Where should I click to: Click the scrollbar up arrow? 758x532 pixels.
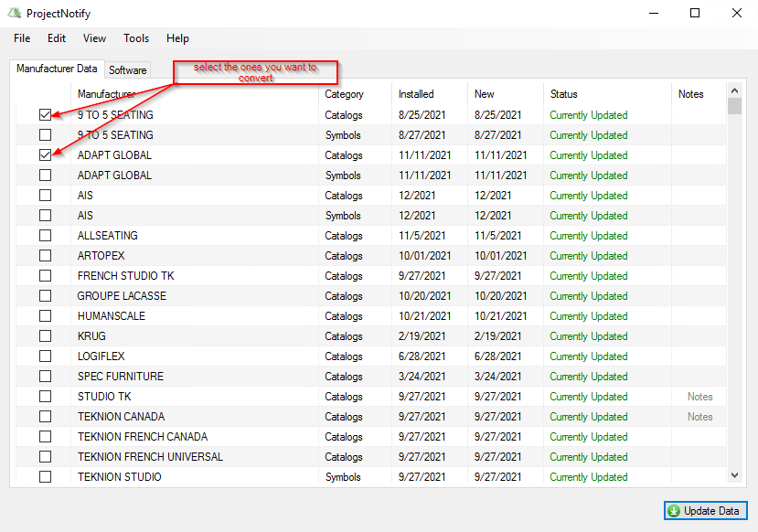coord(734,90)
